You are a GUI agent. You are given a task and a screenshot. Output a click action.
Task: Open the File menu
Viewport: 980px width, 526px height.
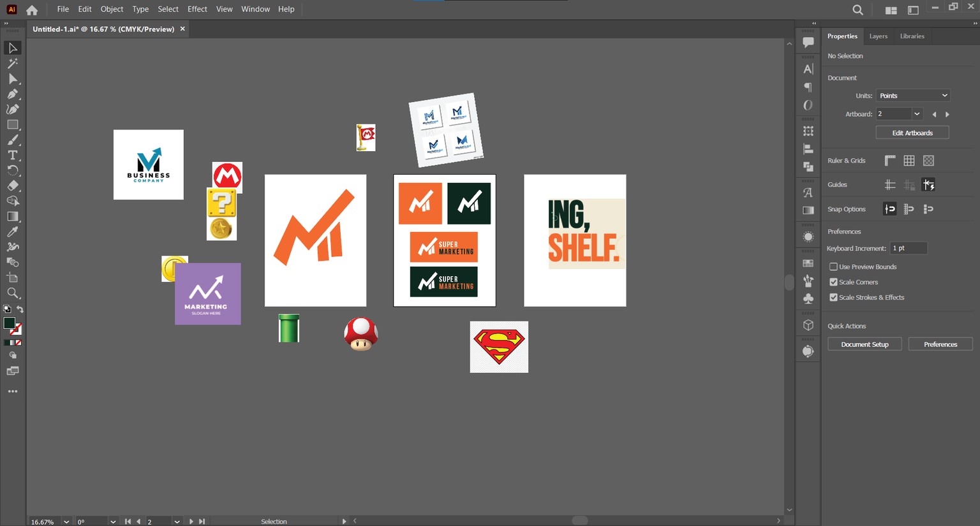click(63, 9)
